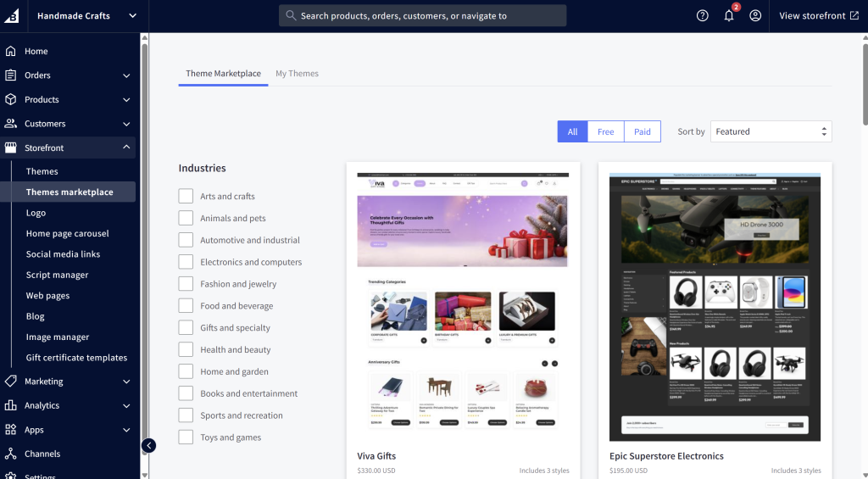Open Home page carousel menu item
This screenshot has width=868, height=479.
pyautogui.click(x=68, y=233)
